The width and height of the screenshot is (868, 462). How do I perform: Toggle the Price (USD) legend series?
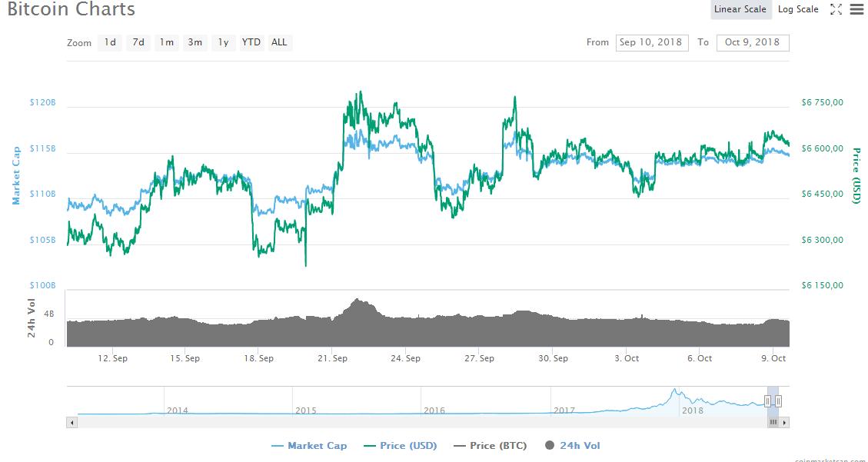[x=400, y=446]
